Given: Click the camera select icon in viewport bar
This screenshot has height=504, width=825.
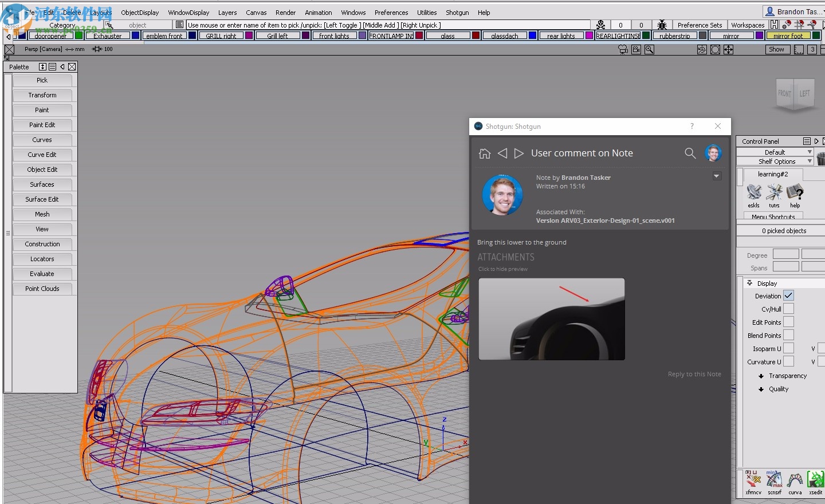Looking at the screenshot, I should 623,50.
